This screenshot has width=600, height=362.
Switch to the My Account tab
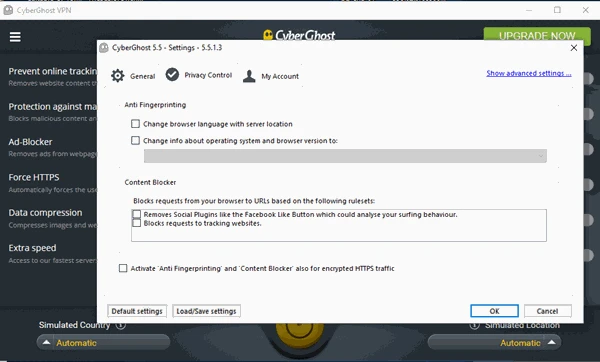pyautogui.click(x=271, y=76)
